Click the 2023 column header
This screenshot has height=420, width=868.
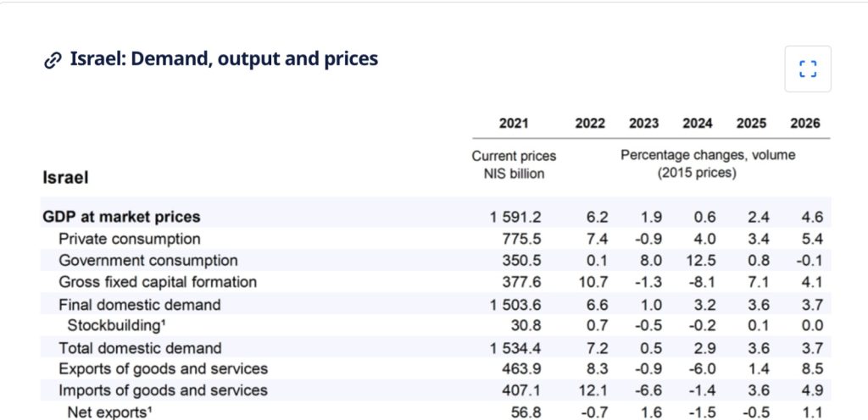pyautogui.click(x=644, y=124)
